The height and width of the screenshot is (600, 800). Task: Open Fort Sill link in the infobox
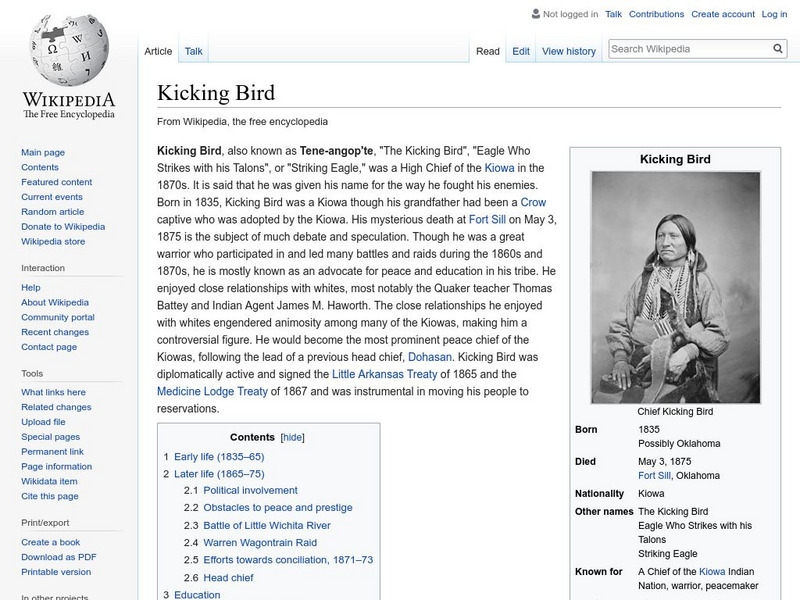(x=654, y=476)
